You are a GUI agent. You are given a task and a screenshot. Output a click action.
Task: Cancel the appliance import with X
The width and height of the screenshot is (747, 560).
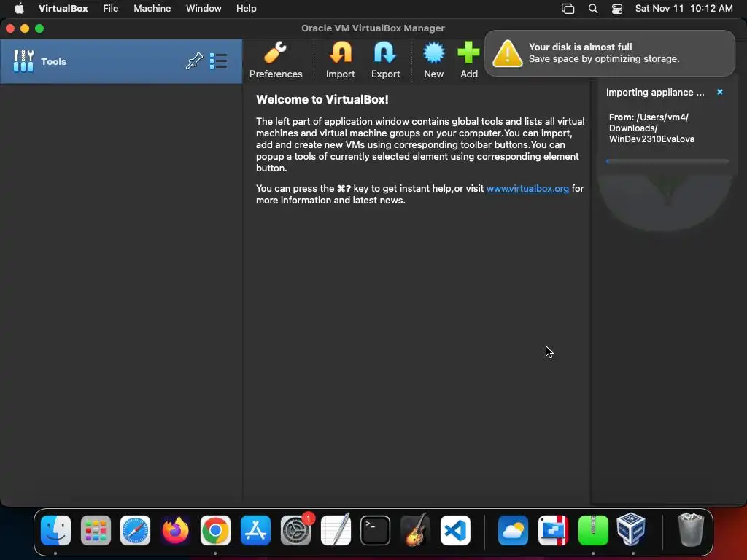click(x=720, y=92)
